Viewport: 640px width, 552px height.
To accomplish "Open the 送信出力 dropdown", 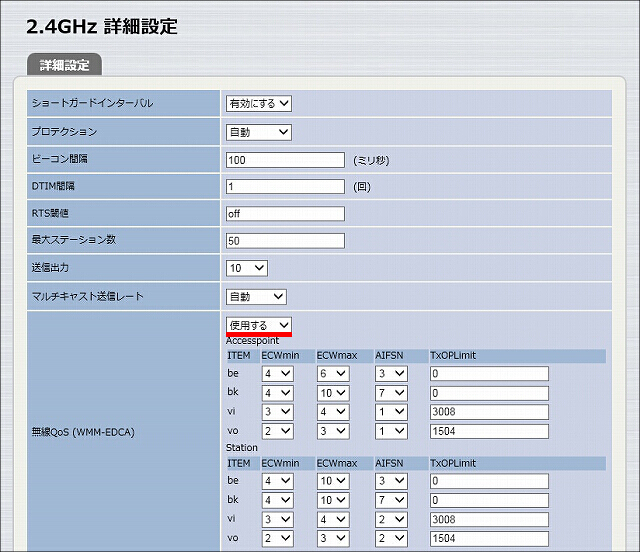I will (x=247, y=268).
